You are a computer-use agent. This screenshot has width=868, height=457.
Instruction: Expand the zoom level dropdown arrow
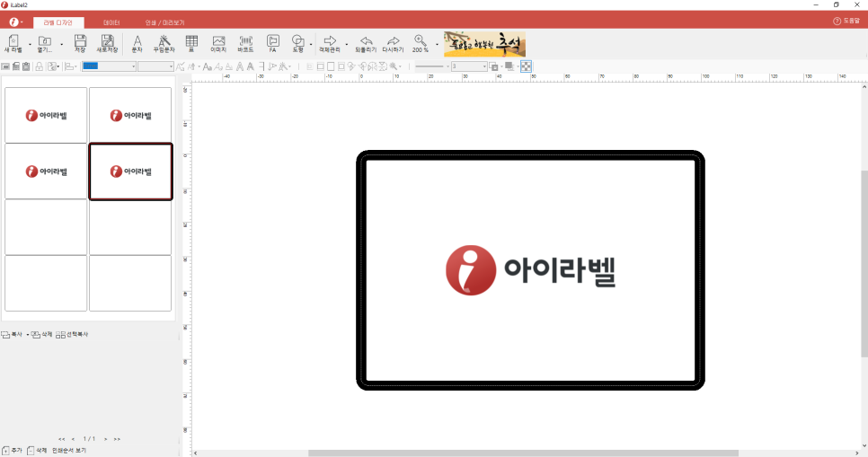coord(437,44)
